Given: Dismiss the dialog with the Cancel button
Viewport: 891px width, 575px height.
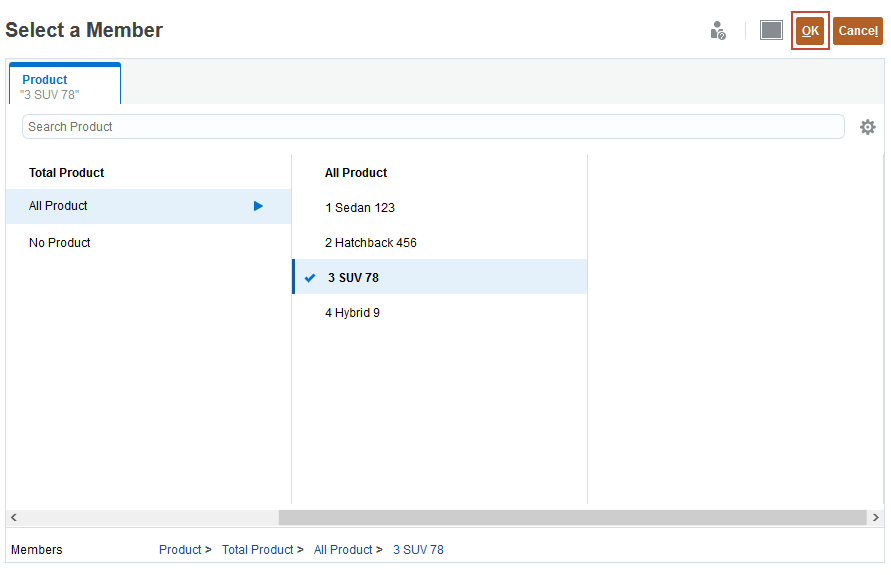Looking at the screenshot, I should tap(857, 31).
